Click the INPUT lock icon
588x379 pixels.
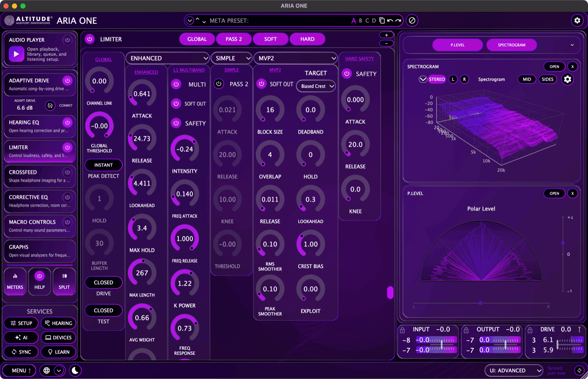point(402,330)
